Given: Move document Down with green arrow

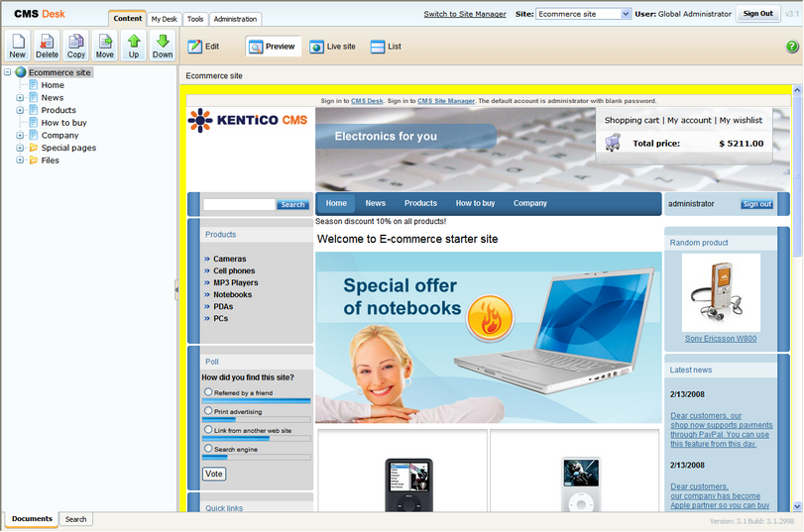Looking at the screenshot, I should tap(163, 46).
